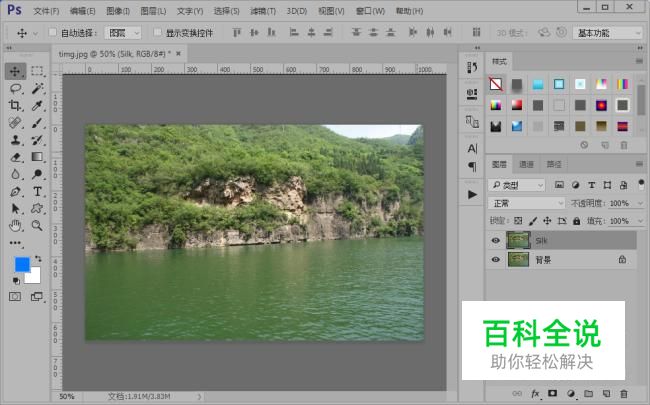Add layer style via fx button
650x405 pixels.
[x=535, y=393]
